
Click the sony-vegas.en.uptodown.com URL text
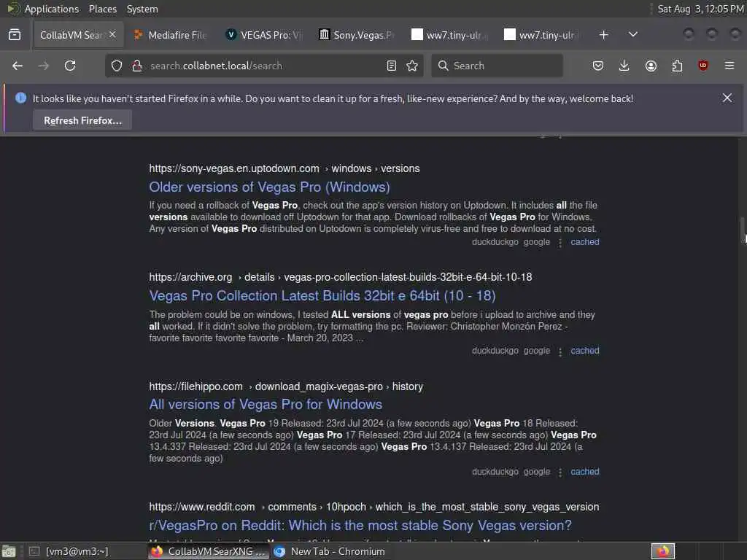coord(234,168)
